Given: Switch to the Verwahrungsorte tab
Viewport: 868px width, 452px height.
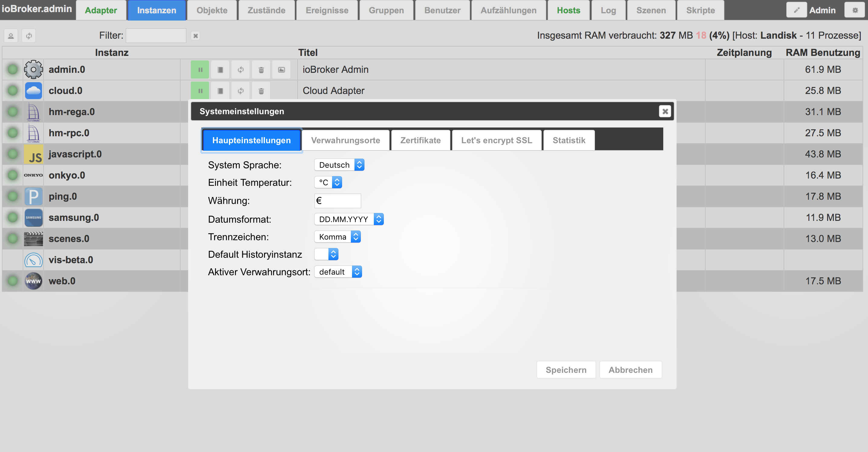Looking at the screenshot, I should [x=345, y=140].
